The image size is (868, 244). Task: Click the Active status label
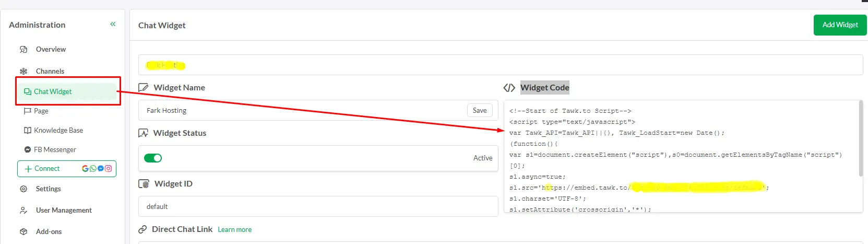[483, 158]
